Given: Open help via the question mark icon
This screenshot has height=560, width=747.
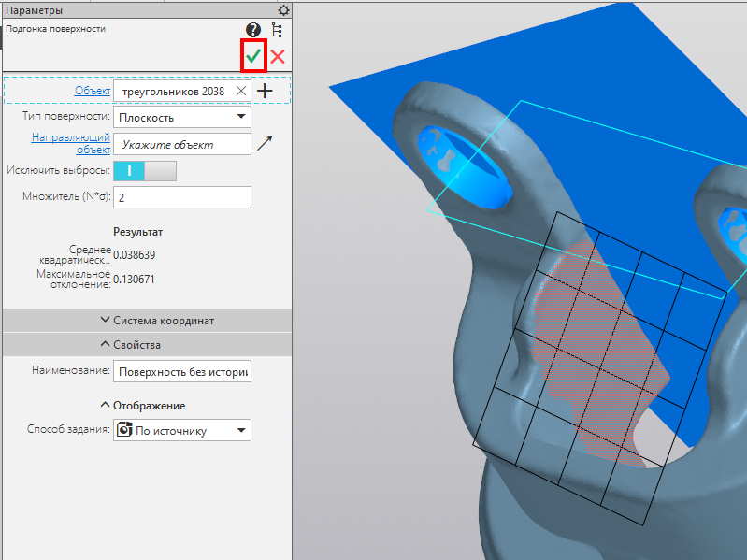Looking at the screenshot, I should (253, 30).
